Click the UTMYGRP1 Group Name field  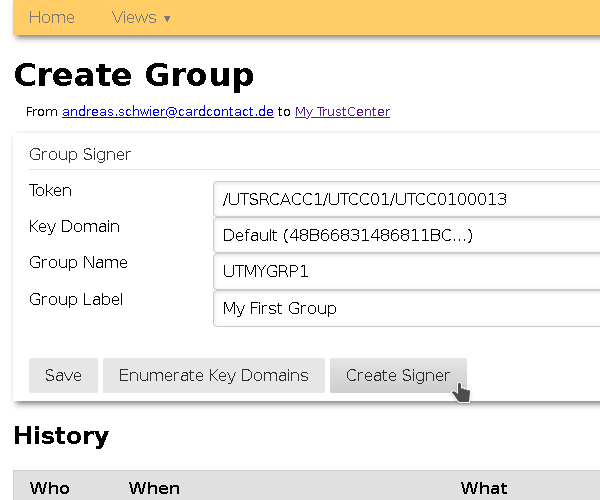[406, 272]
